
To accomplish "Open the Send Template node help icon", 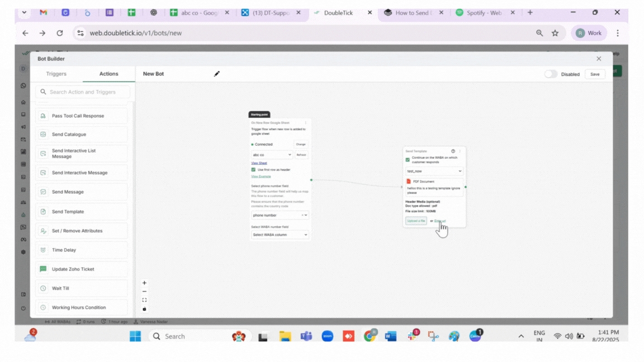I will tap(453, 151).
